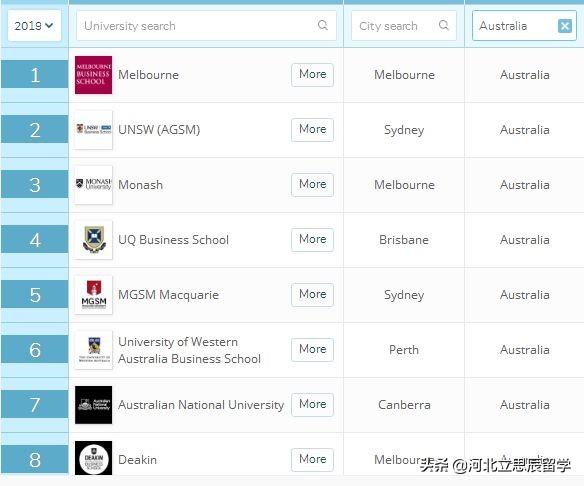The height and width of the screenshot is (486, 584).
Task: Select the UNSW (AGSM) school name
Action: [159, 130]
